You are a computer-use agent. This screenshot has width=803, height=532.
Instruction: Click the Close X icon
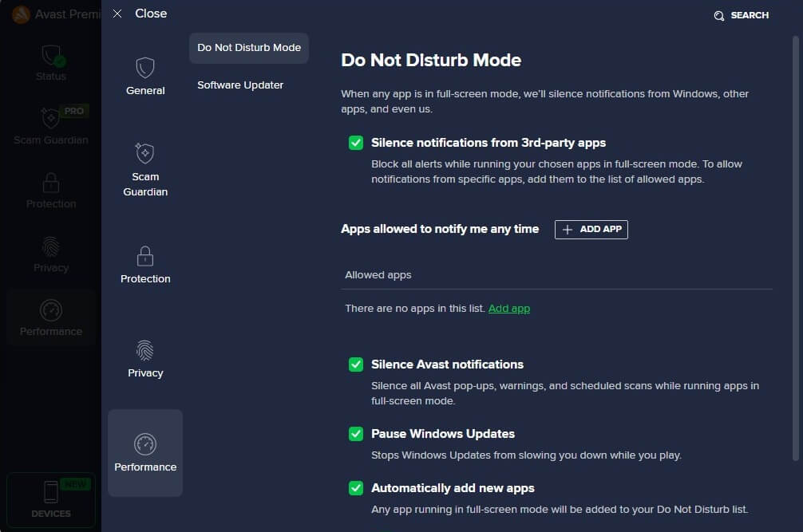tap(117, 14)
